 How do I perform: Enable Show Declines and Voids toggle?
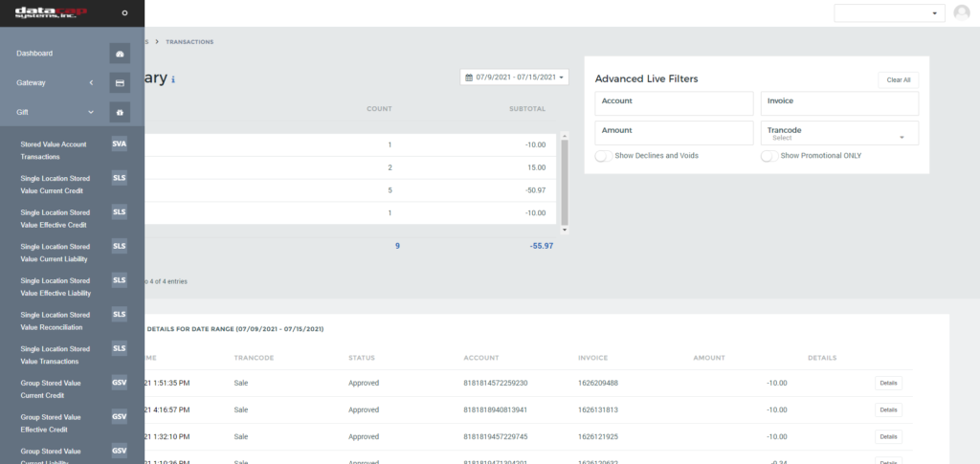pos(604,156)
